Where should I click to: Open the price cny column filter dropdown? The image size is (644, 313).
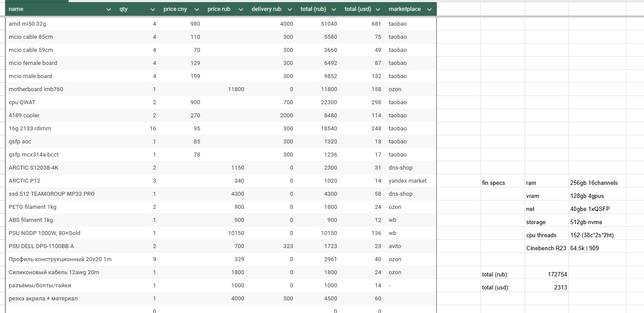197,9
